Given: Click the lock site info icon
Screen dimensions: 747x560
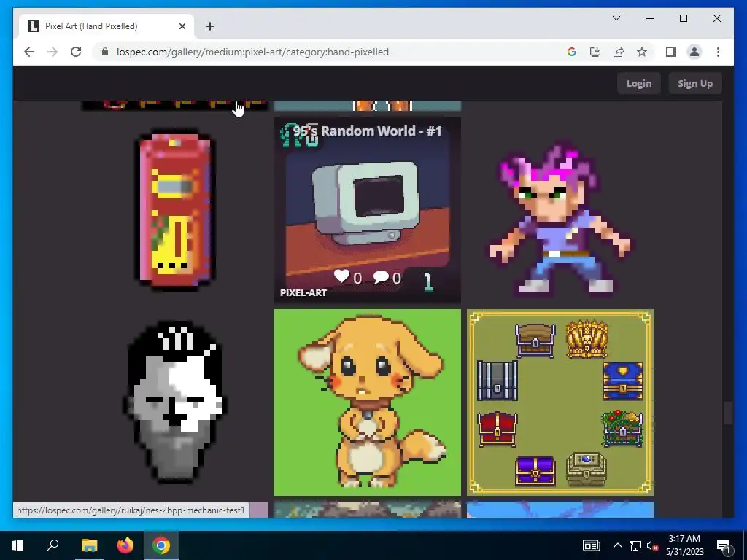Looking at the screenshot, I should point(105,52).
